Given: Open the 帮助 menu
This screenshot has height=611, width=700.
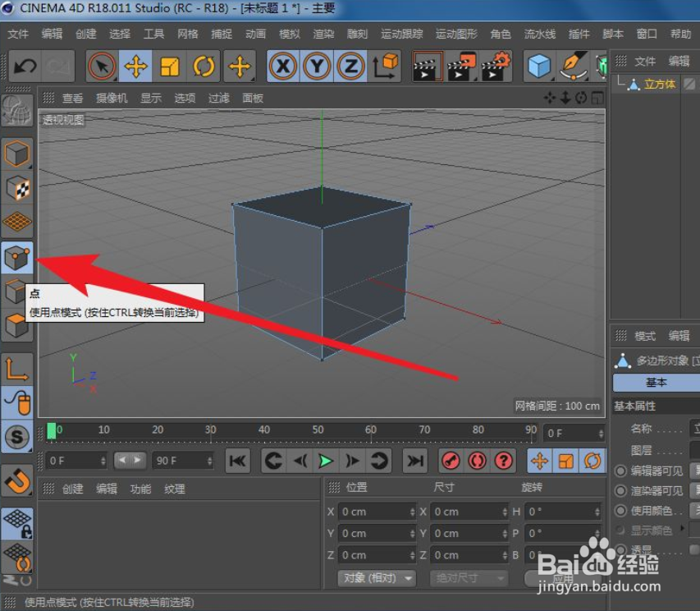Looking at the screenshot, I should point(681,34).
